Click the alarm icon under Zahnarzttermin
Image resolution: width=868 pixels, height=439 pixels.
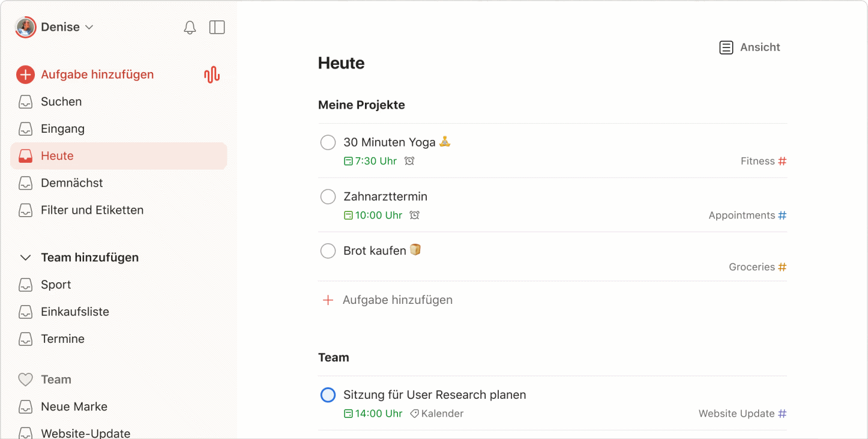pyautogui.click(x=414, y=215)
